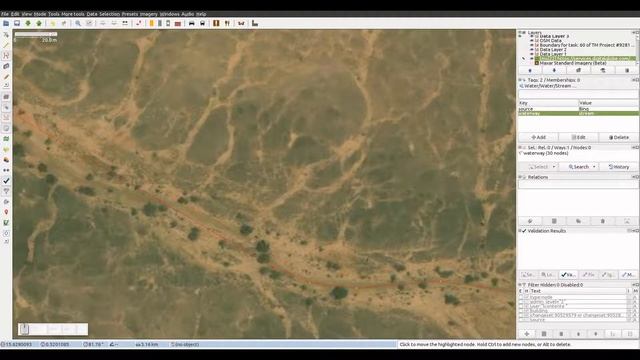Select the source Bing tag row
The image size is (640, 360).
tap(578, 109)
